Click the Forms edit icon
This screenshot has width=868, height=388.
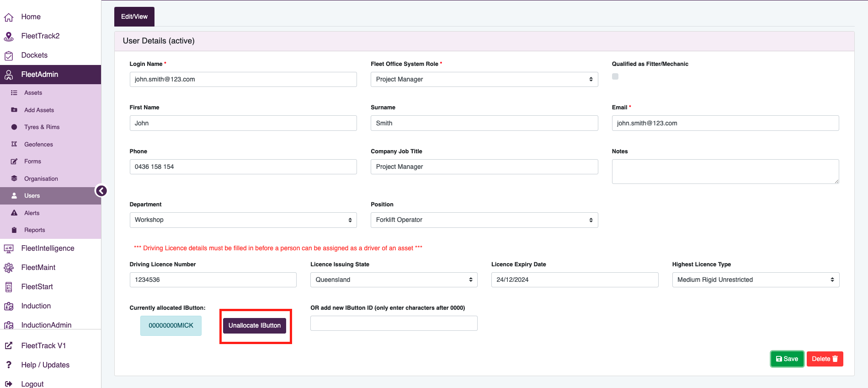[x=14, y=162]
